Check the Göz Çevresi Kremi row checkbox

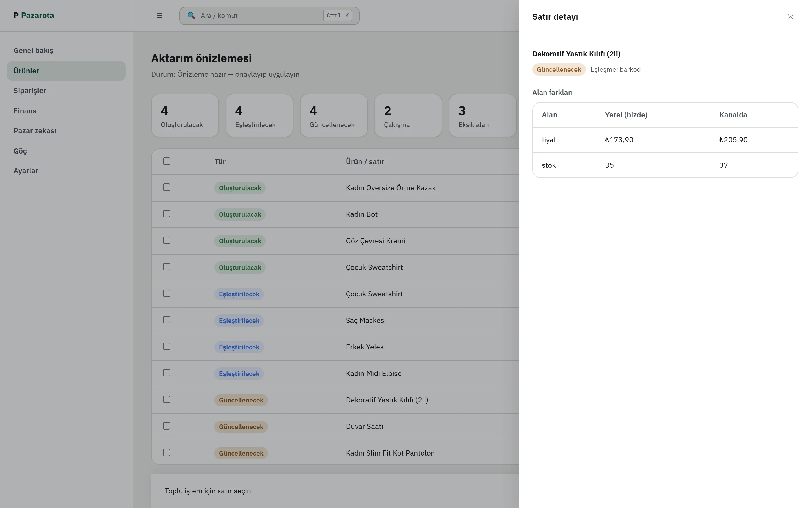pos(166,240)
